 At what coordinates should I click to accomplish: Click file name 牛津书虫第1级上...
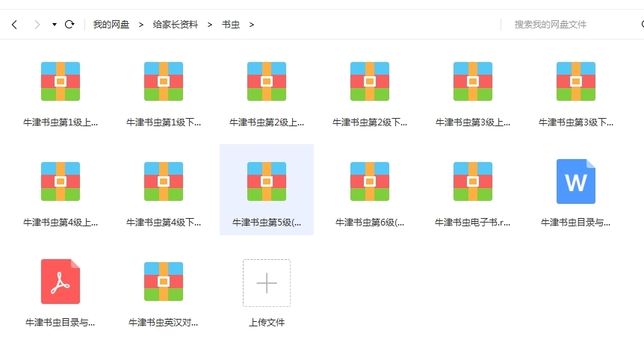click(x=61, y=122)
